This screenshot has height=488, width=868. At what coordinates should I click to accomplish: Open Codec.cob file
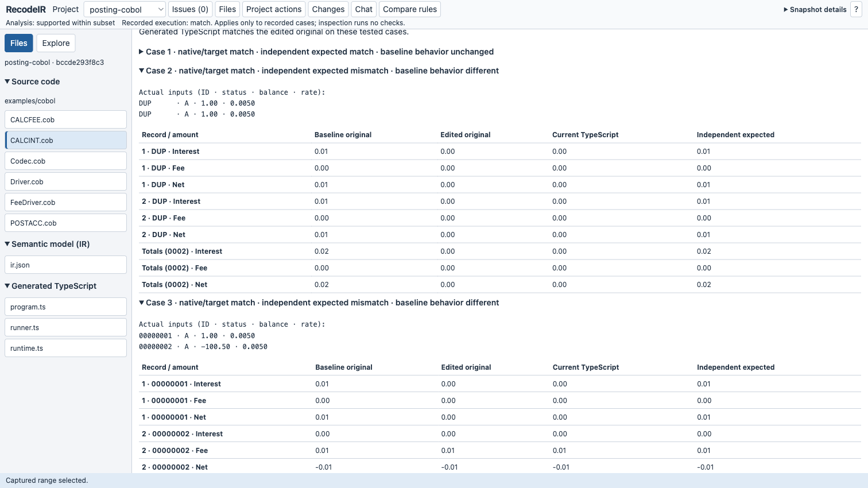65,161
